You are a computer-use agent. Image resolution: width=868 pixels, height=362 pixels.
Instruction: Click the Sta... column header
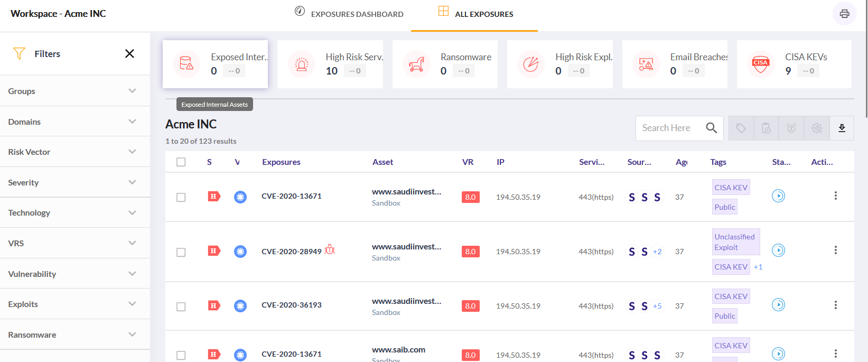tap(781, 162)
